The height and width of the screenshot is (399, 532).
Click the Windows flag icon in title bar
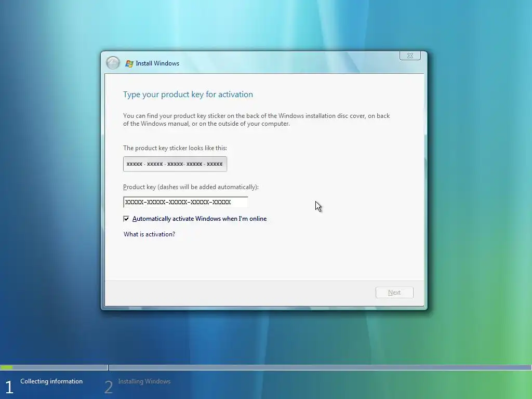[x=129, y=63]
